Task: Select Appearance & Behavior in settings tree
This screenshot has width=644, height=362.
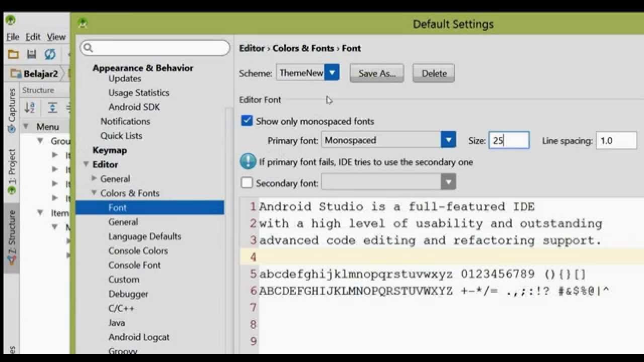Action: tap(143, 67)
